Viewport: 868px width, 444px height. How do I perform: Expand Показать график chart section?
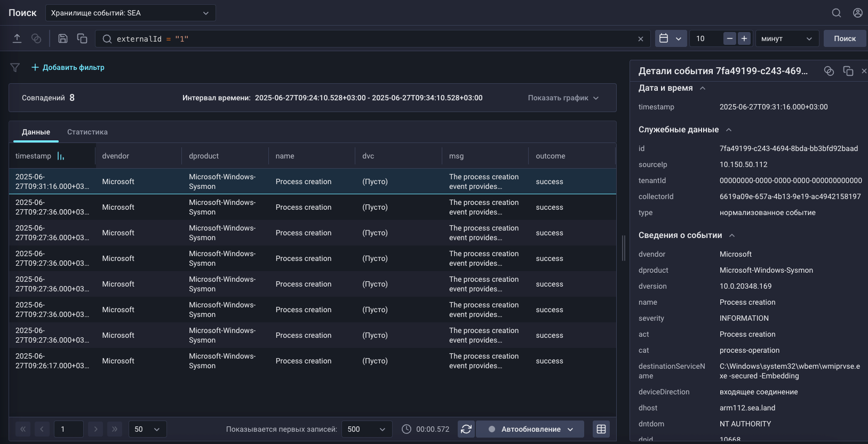click(563, 98)
